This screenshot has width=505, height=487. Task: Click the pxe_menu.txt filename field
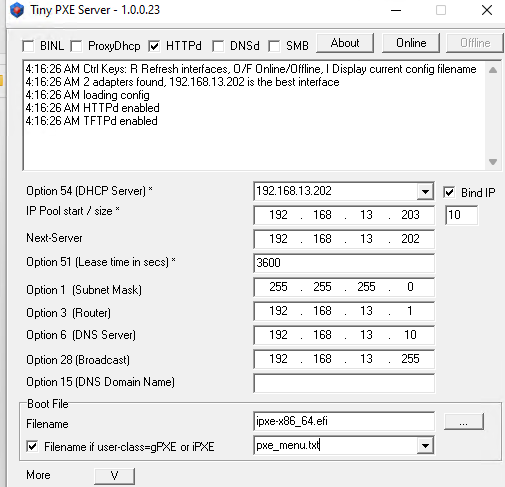pos(335,445)
